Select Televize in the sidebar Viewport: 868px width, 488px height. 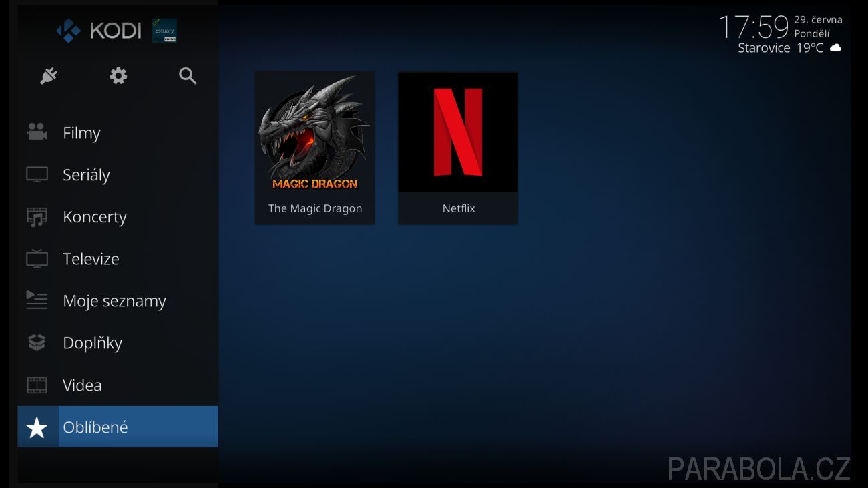118,258
